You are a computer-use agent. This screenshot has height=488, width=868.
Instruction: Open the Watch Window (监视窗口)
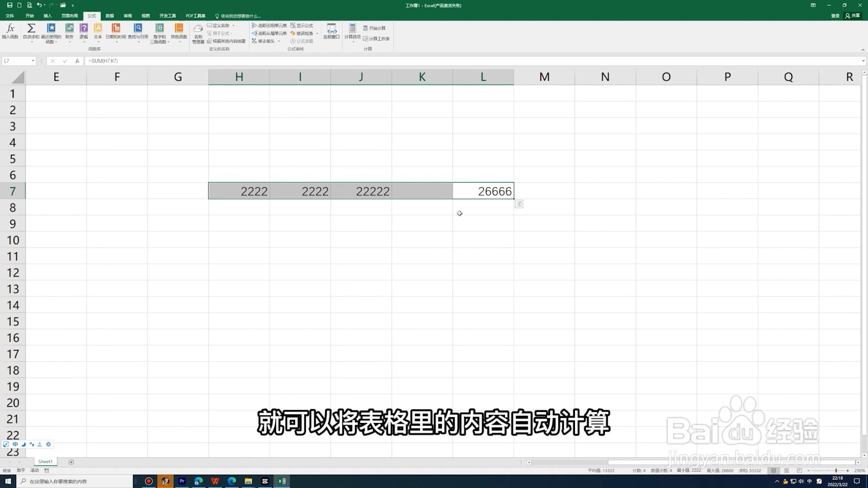pos(331,31)
